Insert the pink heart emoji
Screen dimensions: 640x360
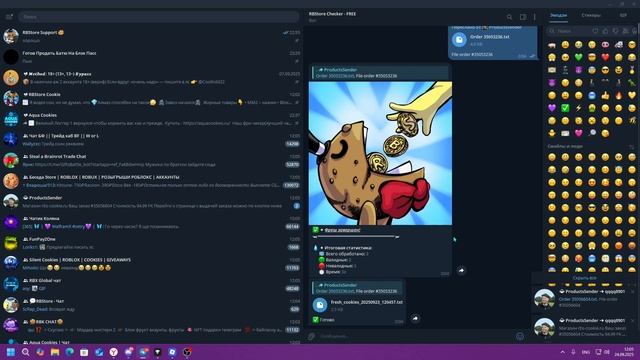(x=578, y=133)
